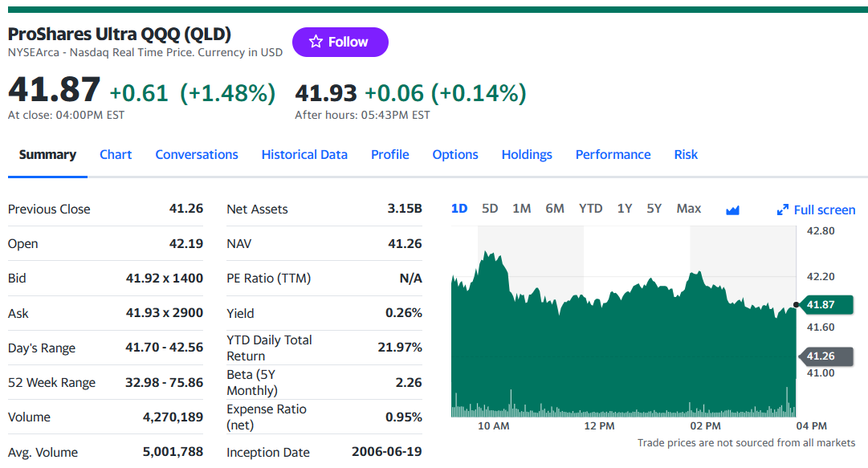Screen dimensions: 868x468
Task: Open the Risk tab
Action: [685, 155]
